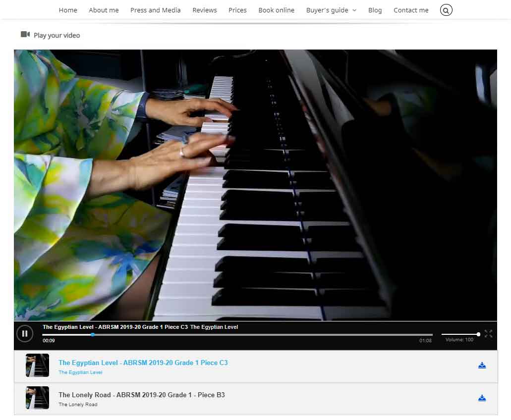Select The Egyptian Level thumbnail
This screenshot has width=511, height=420.
pos(37,366)
